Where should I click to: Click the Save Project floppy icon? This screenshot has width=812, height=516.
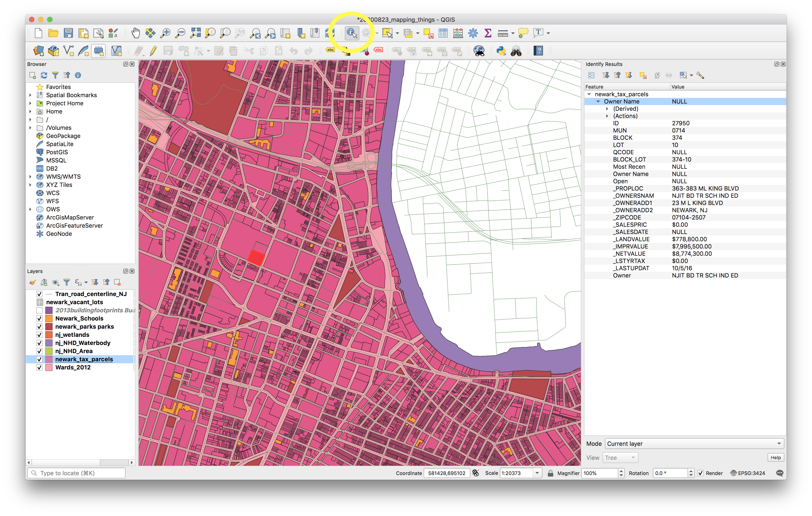68,33
